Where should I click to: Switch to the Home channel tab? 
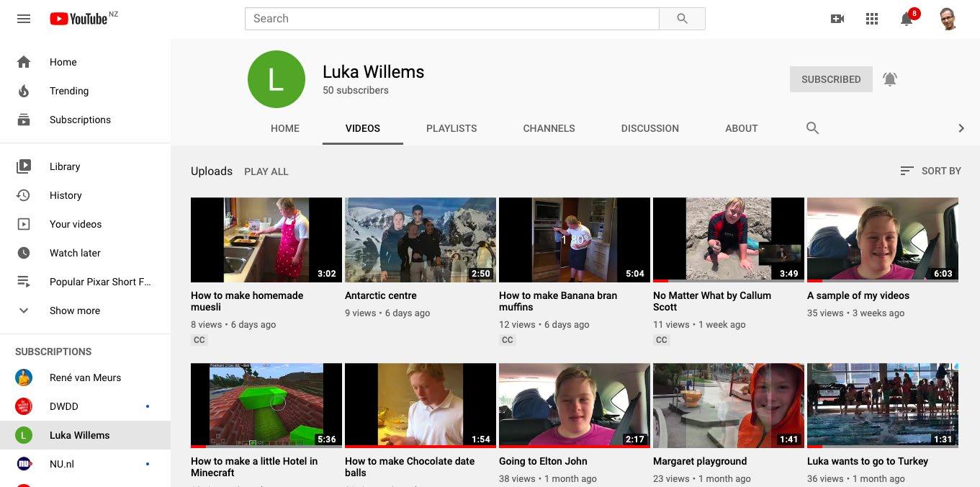pyautogui.click(x=285, y=128)
